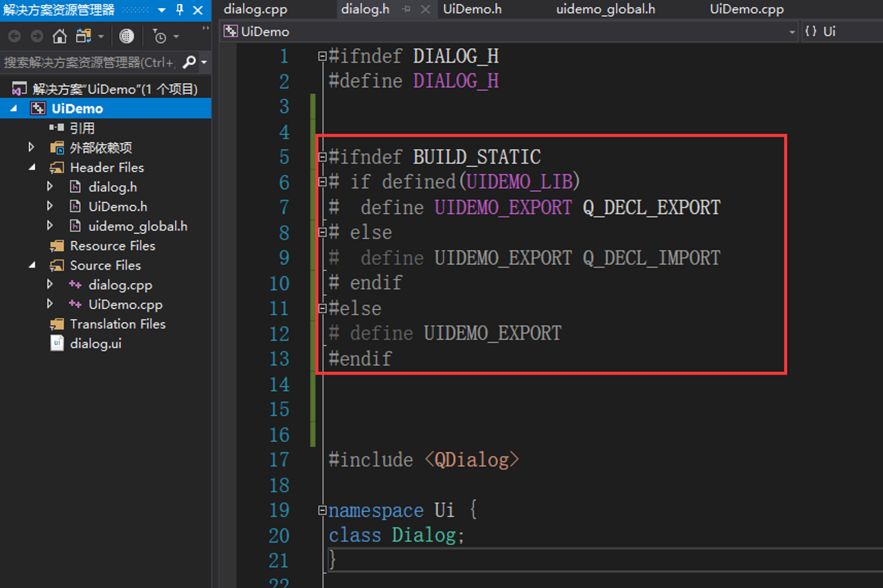Collapse the Source Files folder arrow
883x588 pixels.
click(32, 265)
